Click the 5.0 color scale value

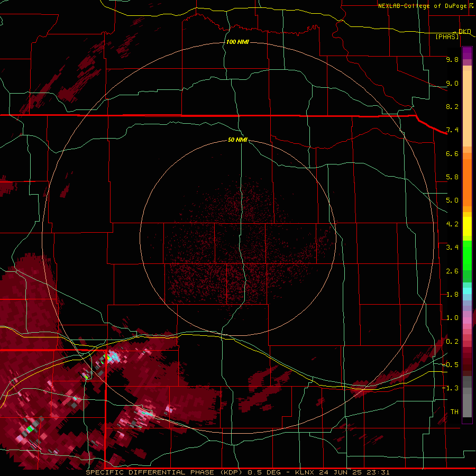[452, 200]
